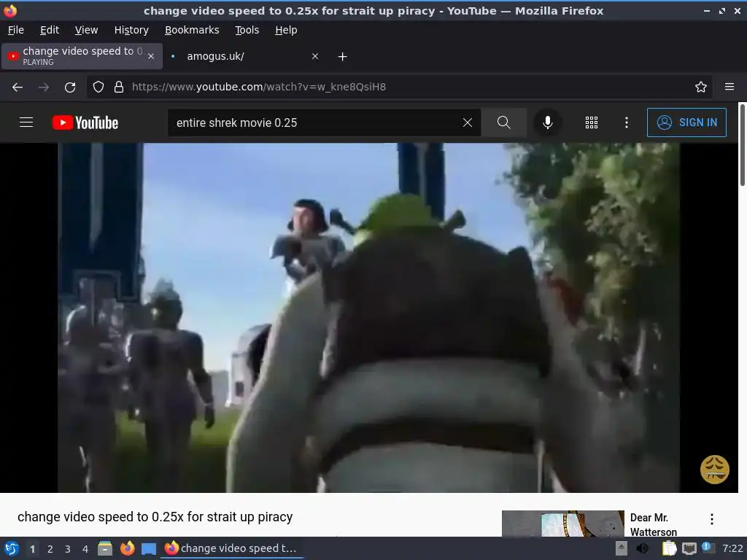747x560 pixels.
Task: Open YouTube settings three-dot menu
Action: 626,122
